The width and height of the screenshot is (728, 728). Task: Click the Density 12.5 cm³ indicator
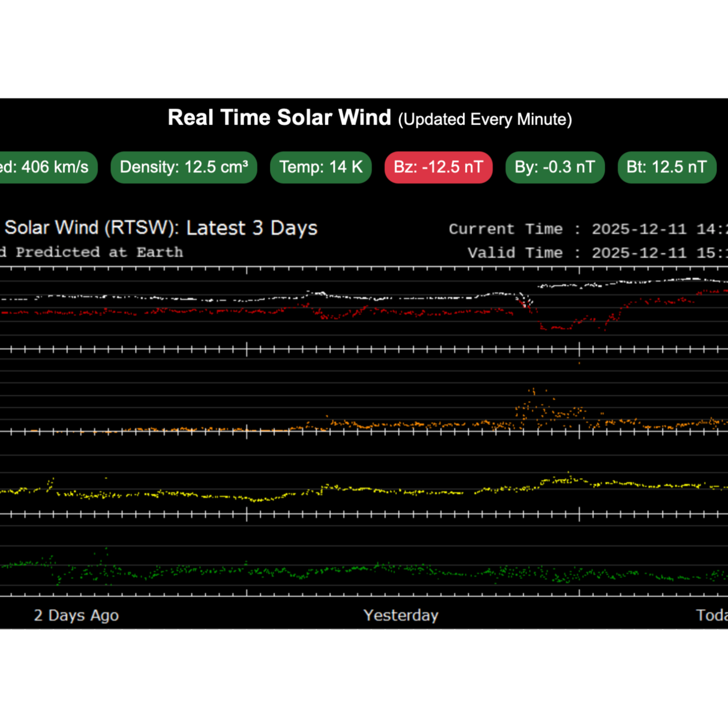(184, 167)
